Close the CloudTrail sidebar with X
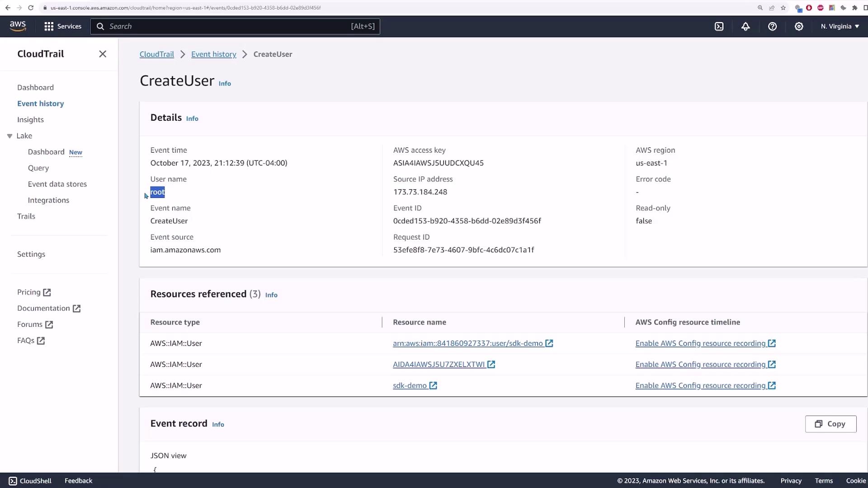 click(x=103, y=54)
